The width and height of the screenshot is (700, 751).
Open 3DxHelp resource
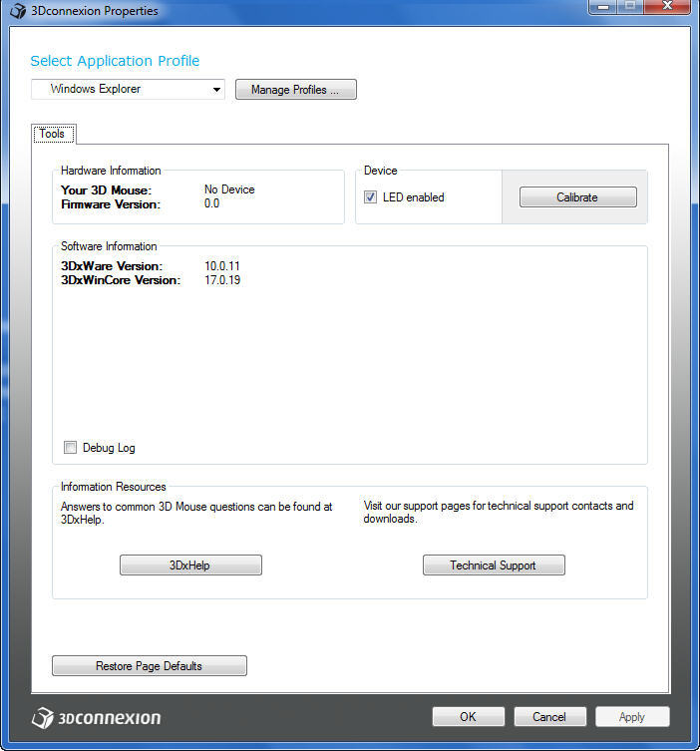click(x=190, y=565)
